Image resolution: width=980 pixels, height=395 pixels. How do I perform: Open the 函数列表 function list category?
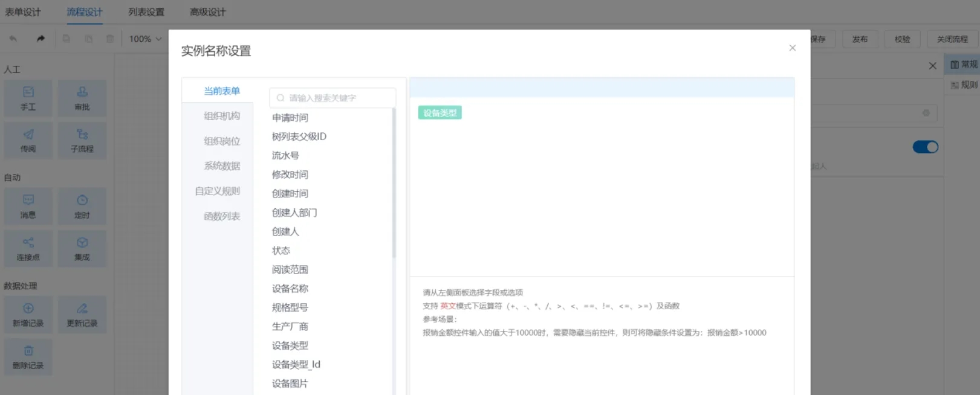click(222, 216)
